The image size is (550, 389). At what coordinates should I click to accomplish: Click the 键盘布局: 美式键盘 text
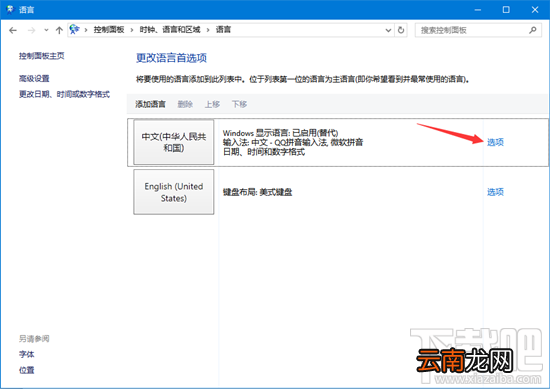coord(257,192)
